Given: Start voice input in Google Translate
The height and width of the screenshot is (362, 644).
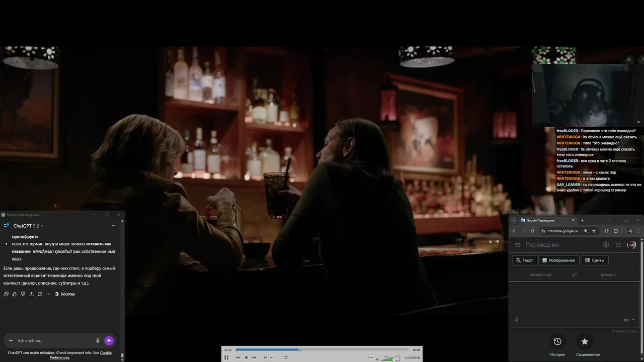Looking at the screenshot, I should (x=516, y=319).
